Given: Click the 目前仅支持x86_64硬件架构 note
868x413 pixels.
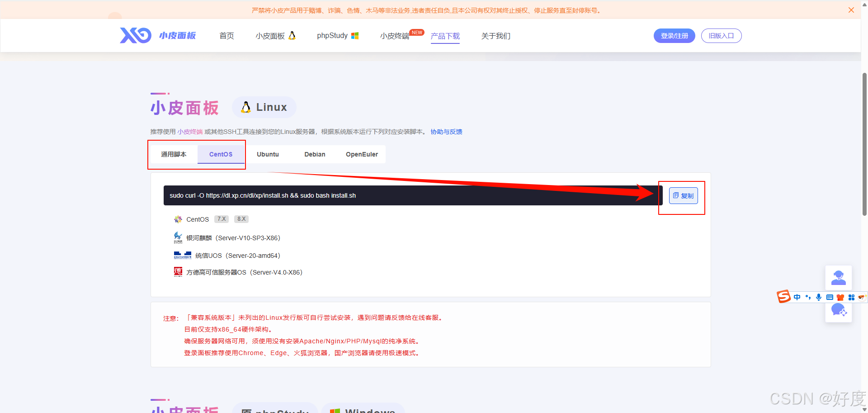Looking at the screenshot, I should click(x=228, y=329).
